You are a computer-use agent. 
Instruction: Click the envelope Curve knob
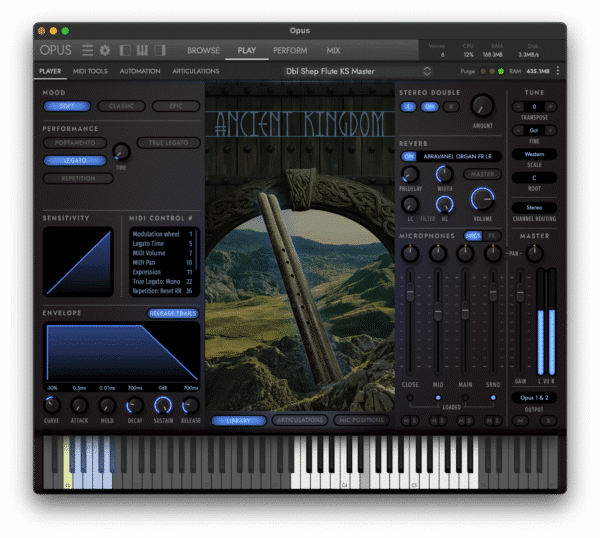pyautogui.click(x=51, y=406)
